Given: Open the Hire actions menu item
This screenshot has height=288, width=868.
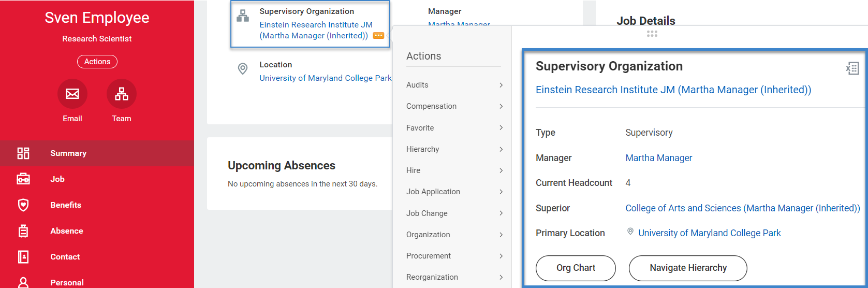Looking at the screenshot, I should point(454,170).
